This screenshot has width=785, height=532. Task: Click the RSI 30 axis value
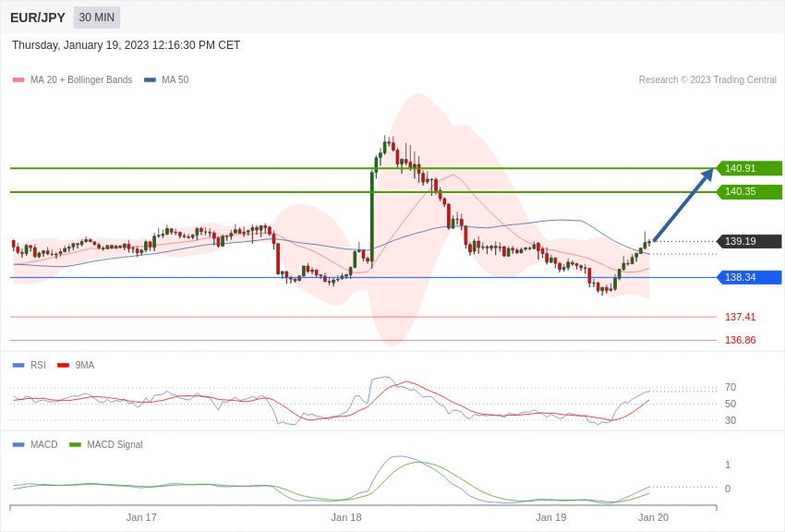tap(731, 421)
